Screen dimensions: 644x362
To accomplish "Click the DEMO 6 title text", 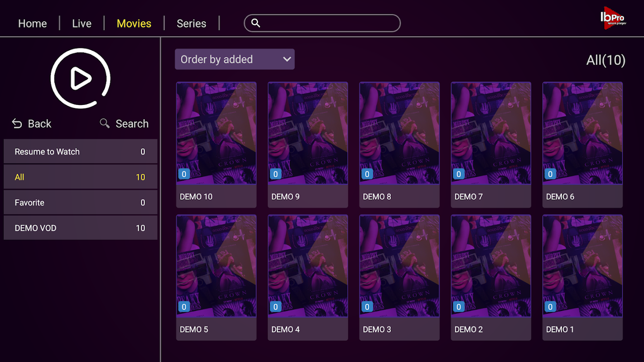I will click(560, 196).
